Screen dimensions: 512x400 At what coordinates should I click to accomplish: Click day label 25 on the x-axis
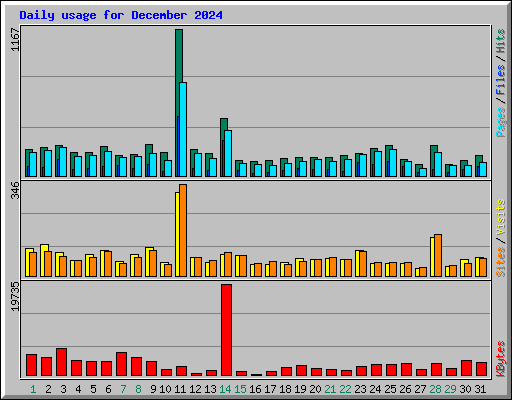[390, 389]
